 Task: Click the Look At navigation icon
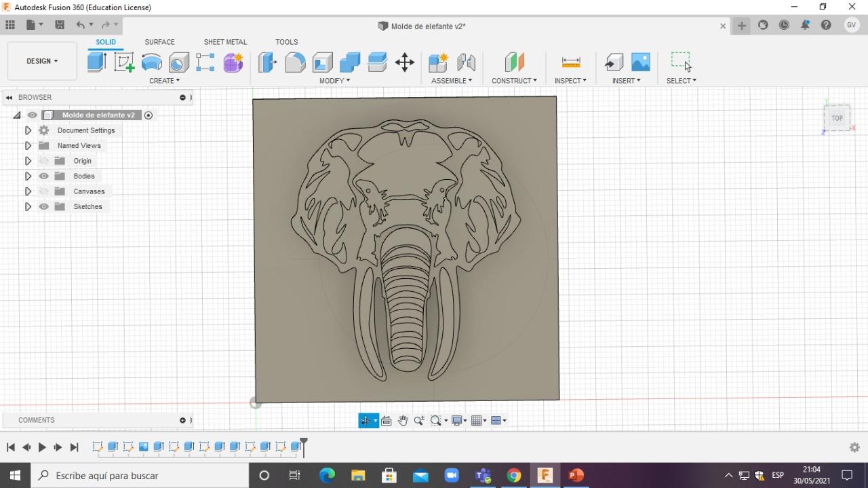(387, 421)
